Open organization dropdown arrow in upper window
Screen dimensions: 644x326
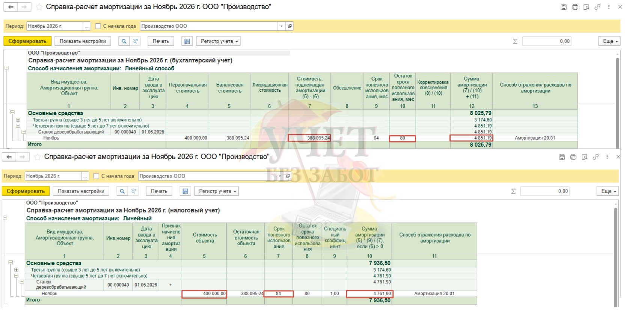(x=282, y=26)
